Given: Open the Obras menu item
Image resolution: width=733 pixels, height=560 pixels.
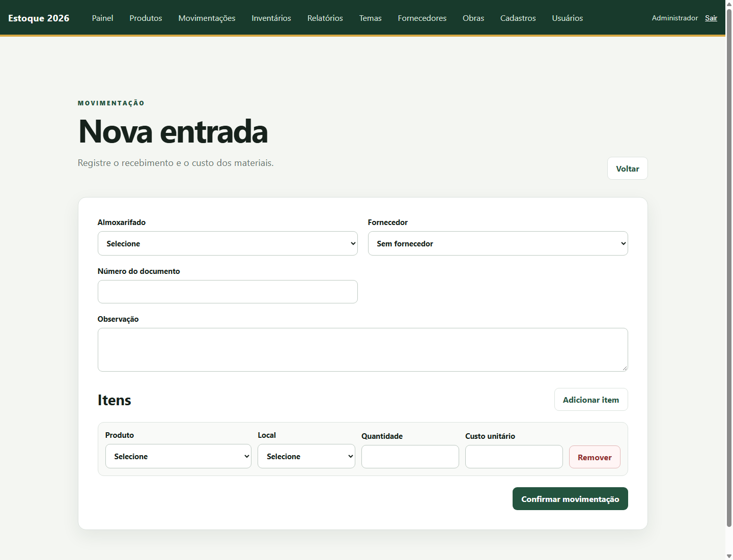Looking at the screenshot, I should (473, 18).
